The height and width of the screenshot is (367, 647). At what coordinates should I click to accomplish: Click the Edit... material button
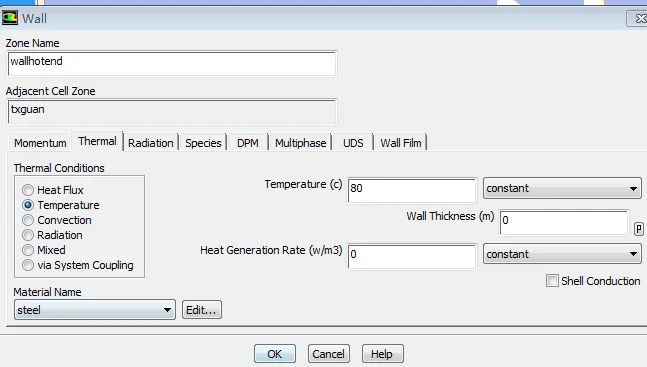(x=202, y=310)
